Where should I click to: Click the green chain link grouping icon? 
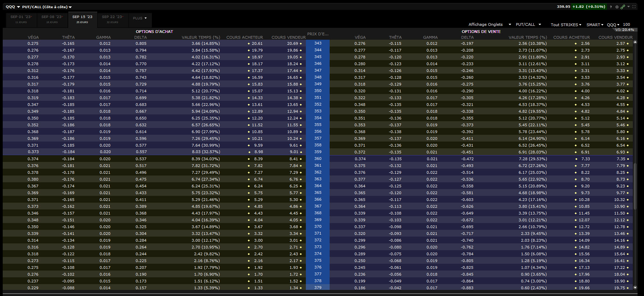623,7
